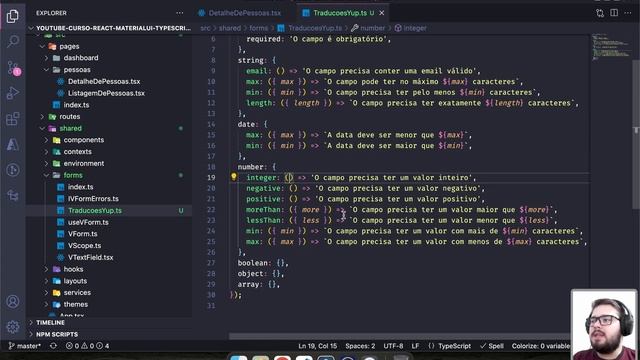Click the lightbulb quick-fix icon on line 19
640x360 pixels.
click(x=233, y=177)
